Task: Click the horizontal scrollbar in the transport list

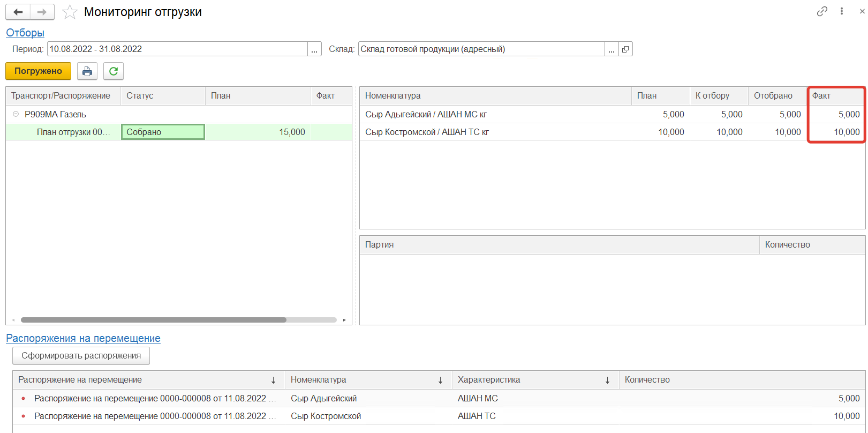Action: pyautogui.click(x=153, y=320)
